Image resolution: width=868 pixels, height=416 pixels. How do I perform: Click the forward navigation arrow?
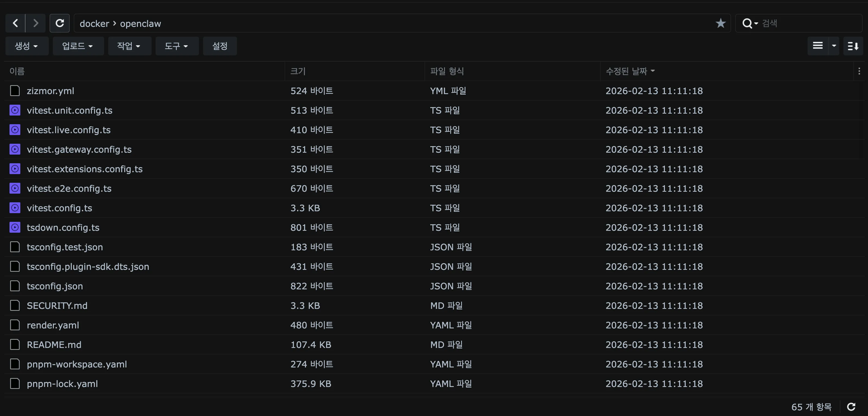[36, 23]
